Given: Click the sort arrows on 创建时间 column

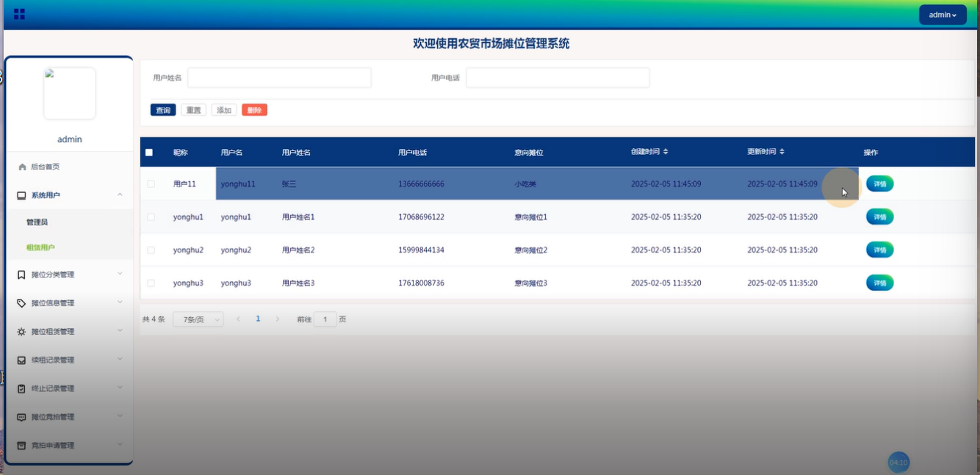Looking at the screenshot, I should [x=666, y=152].
